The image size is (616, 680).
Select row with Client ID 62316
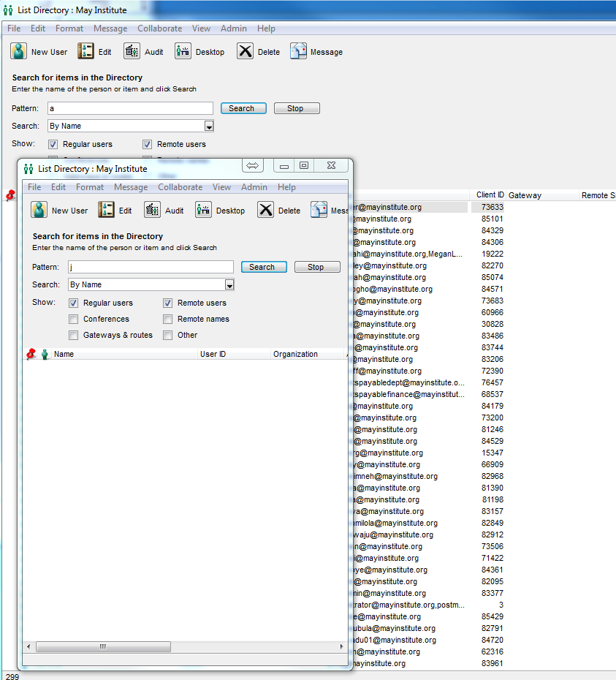428,652
